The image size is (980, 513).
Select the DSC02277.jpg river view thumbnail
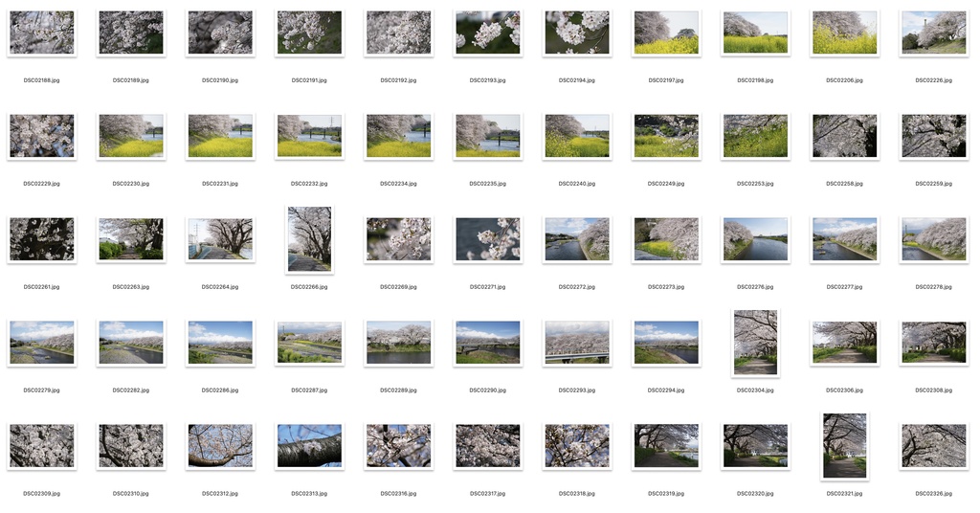click(844, 239)
